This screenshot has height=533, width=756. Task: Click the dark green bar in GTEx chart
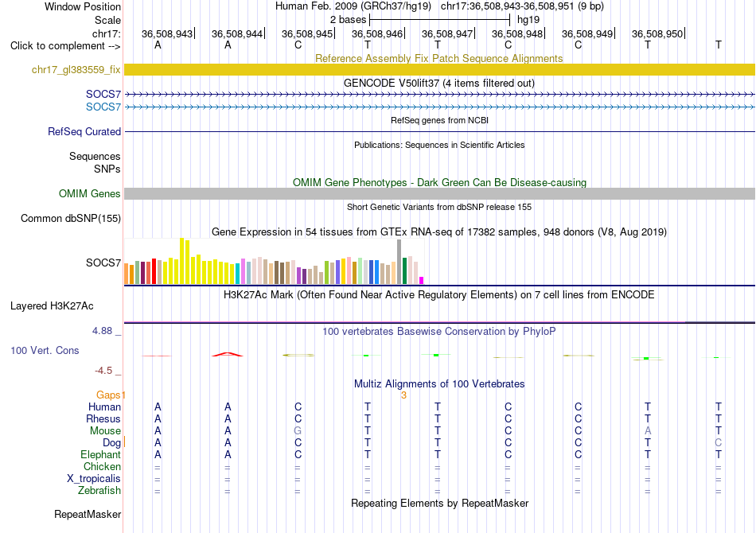click(x=404, y=270)
